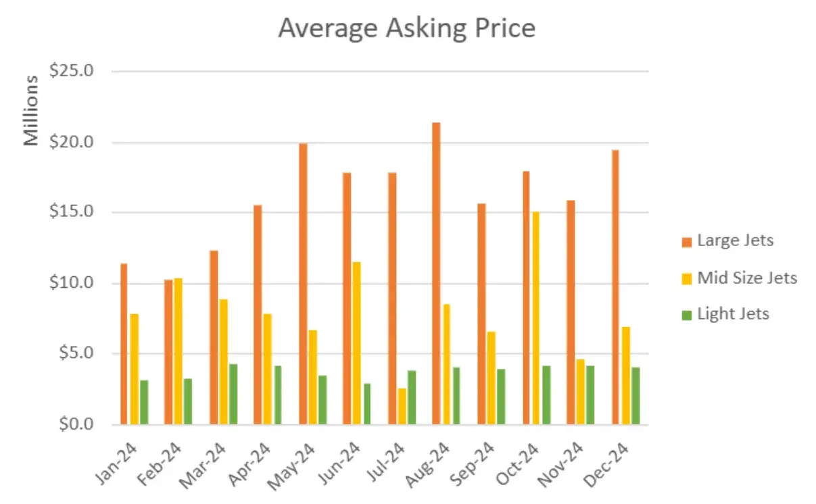This screenshot has width=816, height=504.
Task: Click the Mar-24 Light Jets green bar
Action: (233, 394)
